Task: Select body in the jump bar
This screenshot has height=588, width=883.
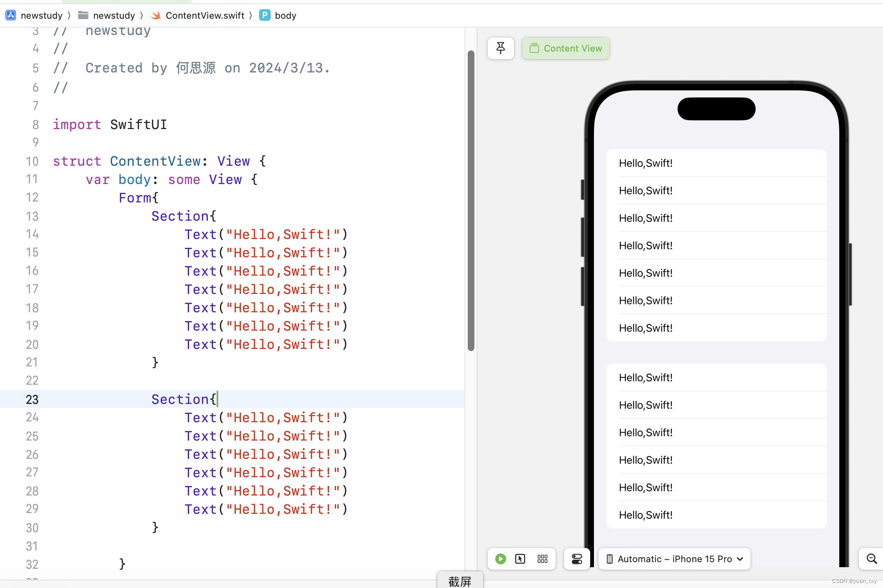Action: click(x=285, y=15)
